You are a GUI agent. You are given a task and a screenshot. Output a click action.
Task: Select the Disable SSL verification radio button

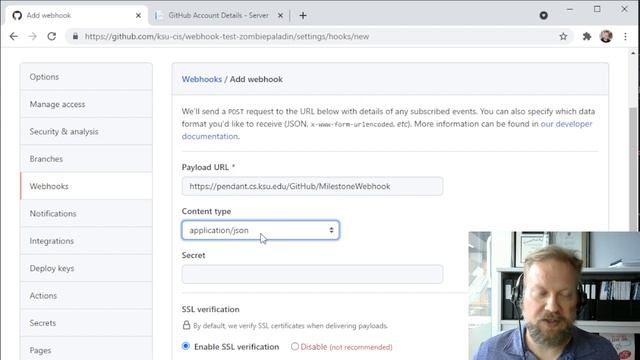point(295,347)
